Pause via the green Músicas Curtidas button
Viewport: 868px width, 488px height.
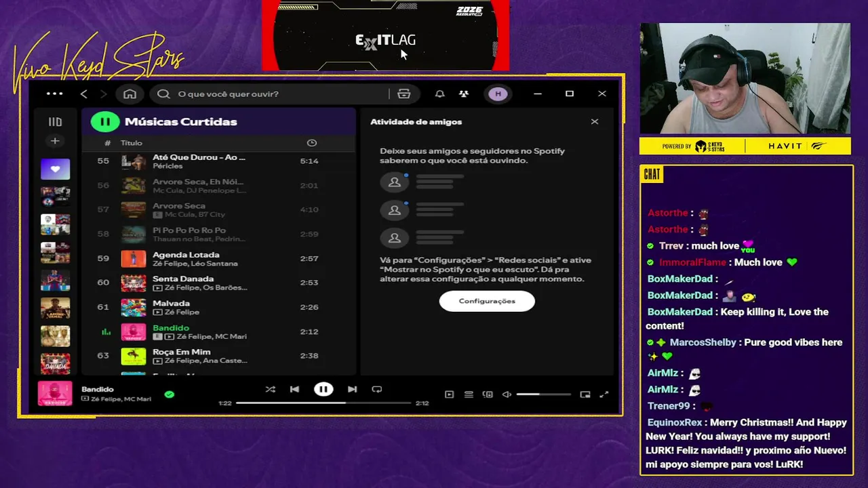[105, 122]
